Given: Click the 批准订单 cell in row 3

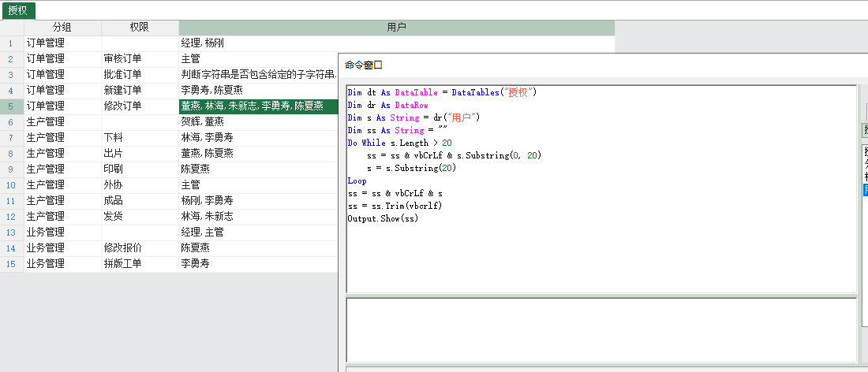Looking at the screenshot, I should coord(123,75).
